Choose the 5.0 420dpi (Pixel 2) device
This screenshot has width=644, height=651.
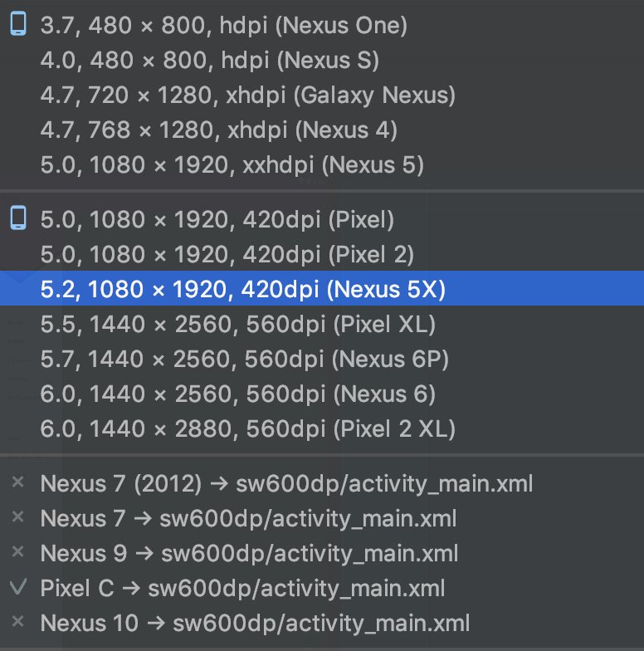[x=322, y=254]
